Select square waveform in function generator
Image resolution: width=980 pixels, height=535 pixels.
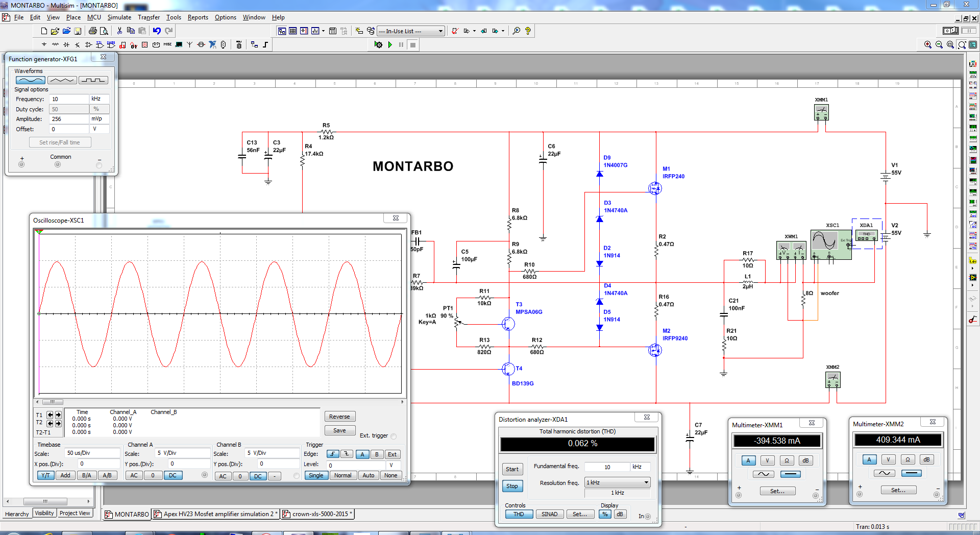[93, 80]
